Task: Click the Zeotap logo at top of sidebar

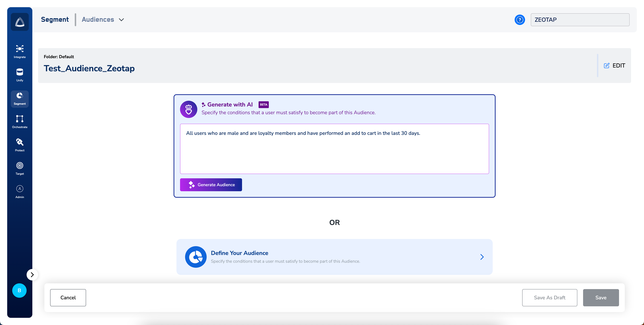Action: click(x=20, y=22)
